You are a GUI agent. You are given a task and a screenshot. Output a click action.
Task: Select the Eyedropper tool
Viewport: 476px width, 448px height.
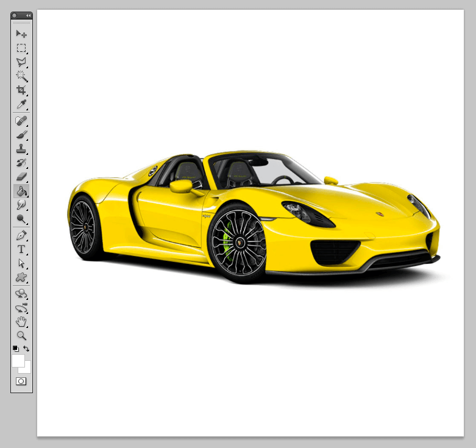coord(21,105)
